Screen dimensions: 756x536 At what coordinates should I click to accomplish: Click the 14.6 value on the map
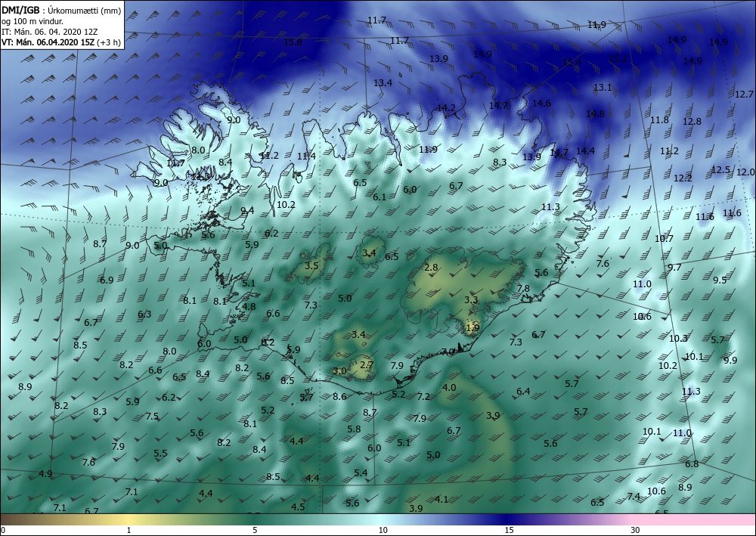tap(541, 103)
